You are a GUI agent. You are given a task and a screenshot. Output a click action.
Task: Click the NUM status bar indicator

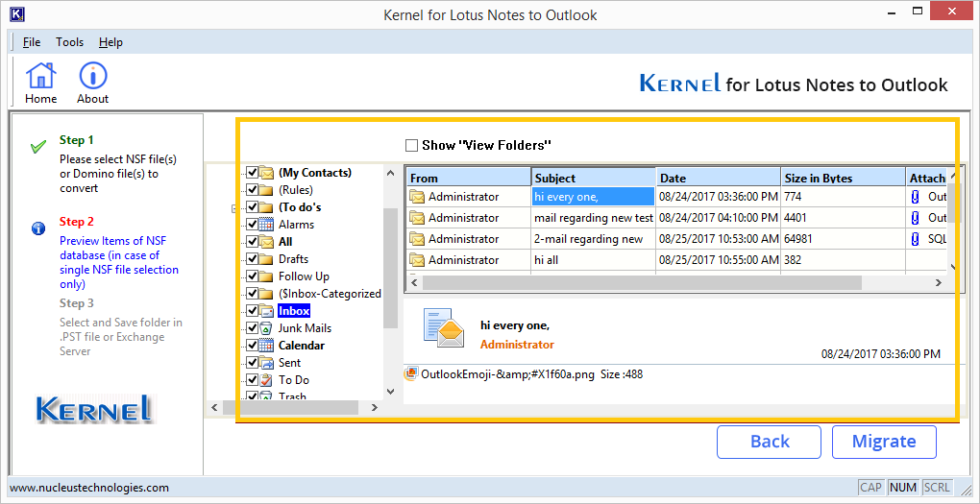902,488
